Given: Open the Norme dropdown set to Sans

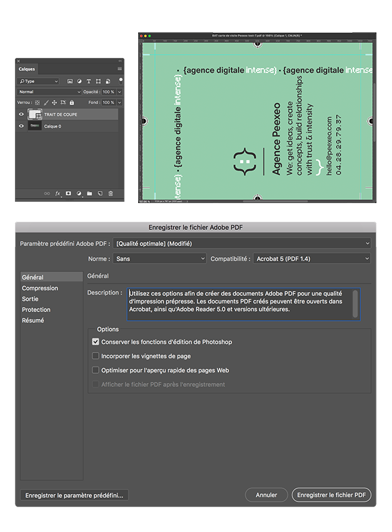Looking at the screenshot, I should [159, 259].
